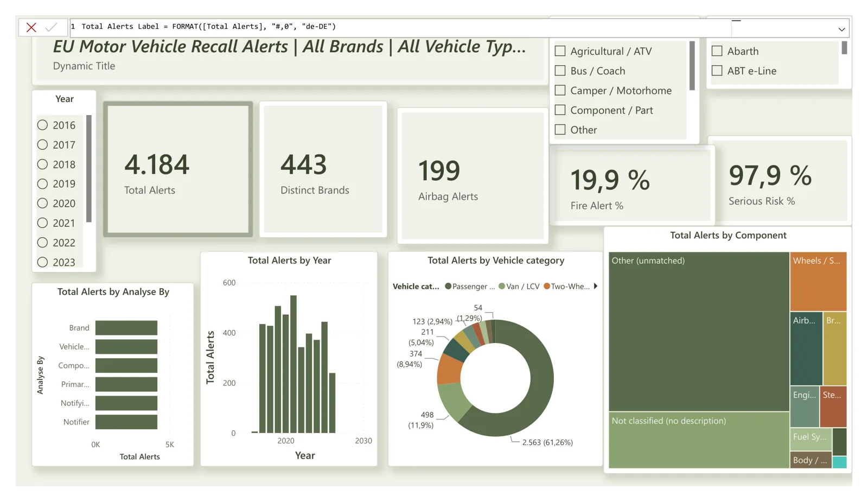Select the Fire Alert % card
The height and width of the screenshot is (502, 868).
pyautogui.click(x=633, y=186)
